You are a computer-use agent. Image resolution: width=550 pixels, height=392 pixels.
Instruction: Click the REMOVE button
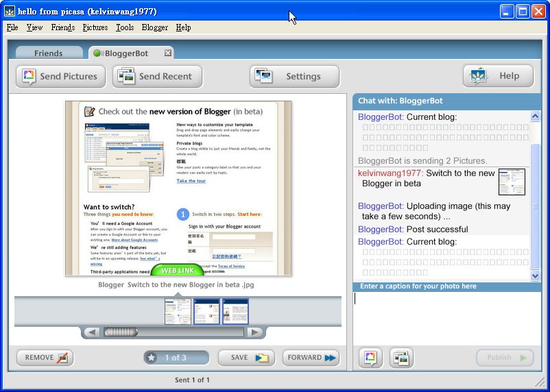(45, 358)
